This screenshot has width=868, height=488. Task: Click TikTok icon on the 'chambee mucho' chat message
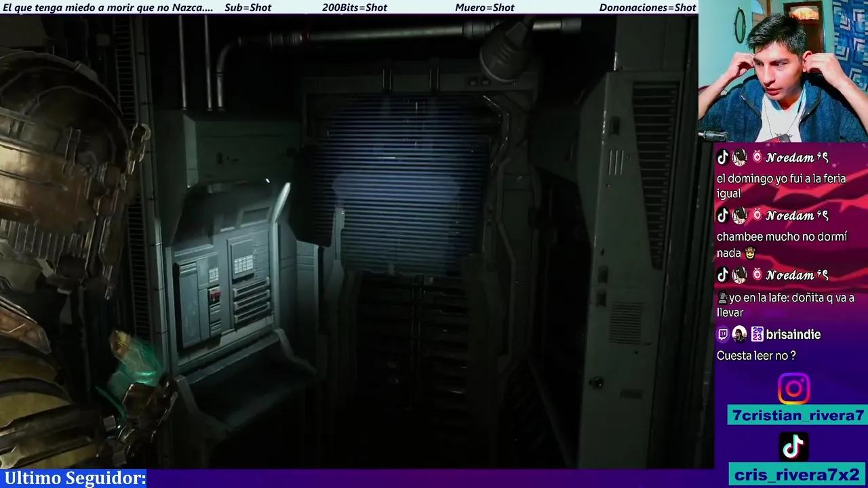(723, 216)
